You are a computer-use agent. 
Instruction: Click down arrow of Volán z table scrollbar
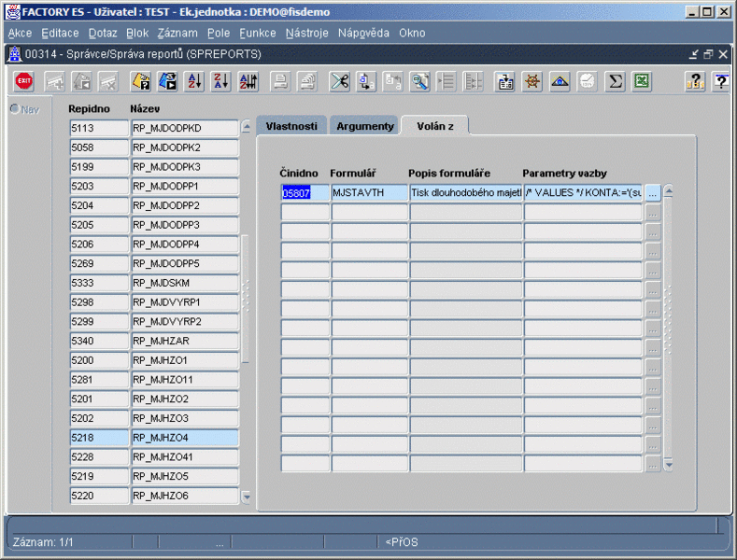[668, 464]
